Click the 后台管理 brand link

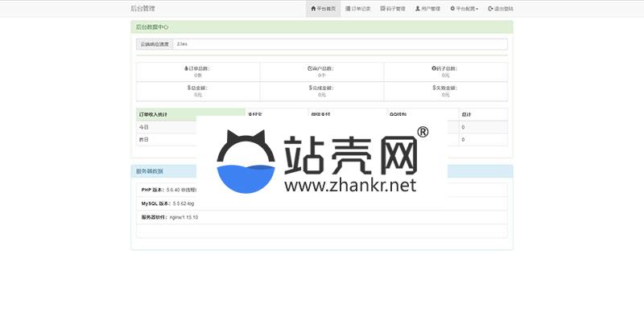pos(142,9)
